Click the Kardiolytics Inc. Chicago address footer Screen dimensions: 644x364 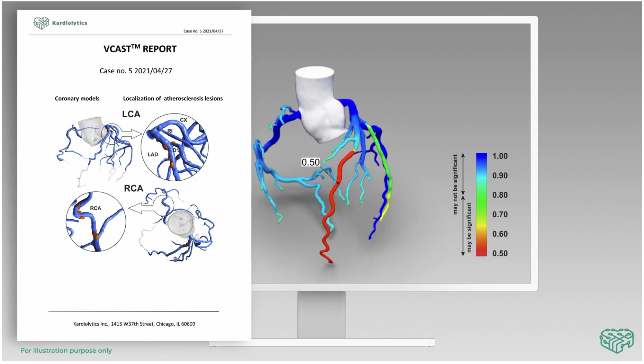[x=134, y=324]
